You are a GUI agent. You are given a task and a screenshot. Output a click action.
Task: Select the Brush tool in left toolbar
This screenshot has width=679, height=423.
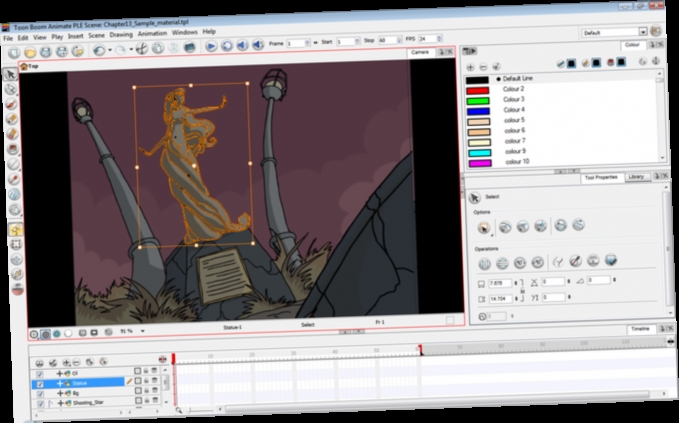point(12,104)
